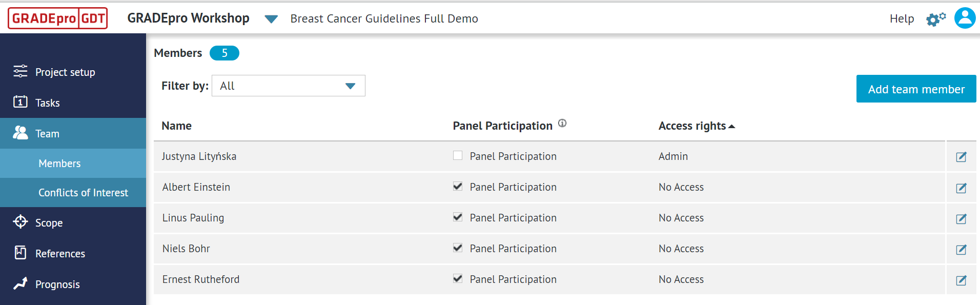This screenshot has height=305, width=980.
Task: Edit Albert Einstein's member details
Action: [x=961, y=188]
